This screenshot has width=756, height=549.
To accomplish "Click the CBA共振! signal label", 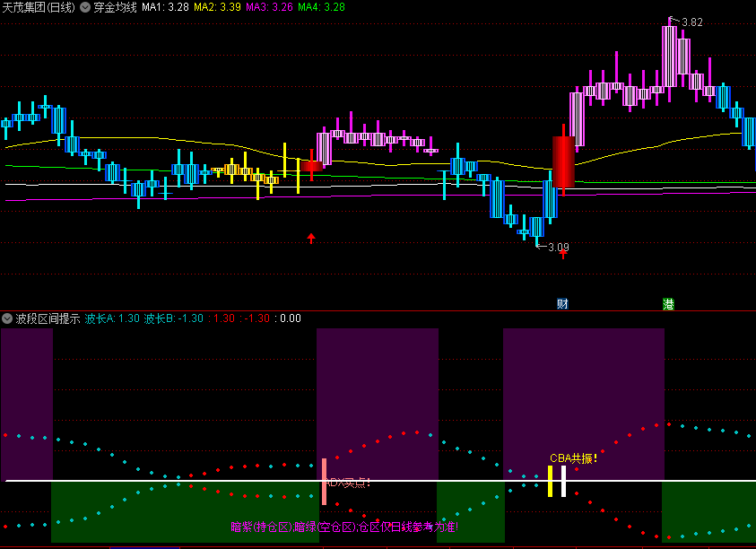I will [x=574, y=458].
